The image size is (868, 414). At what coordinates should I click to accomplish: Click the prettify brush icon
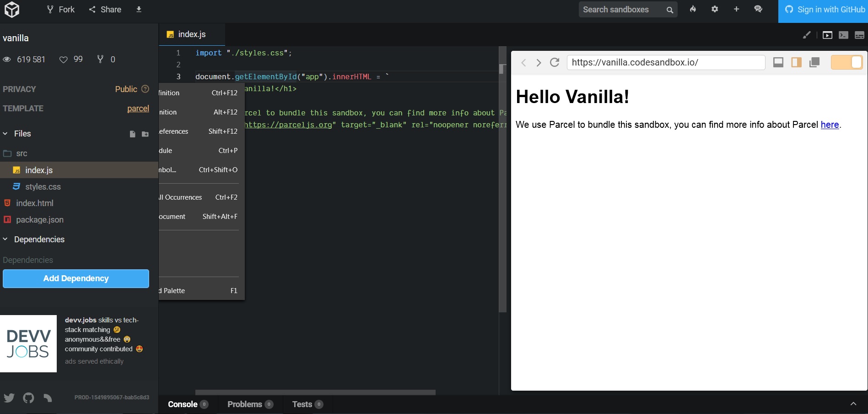tap(807, 35)
